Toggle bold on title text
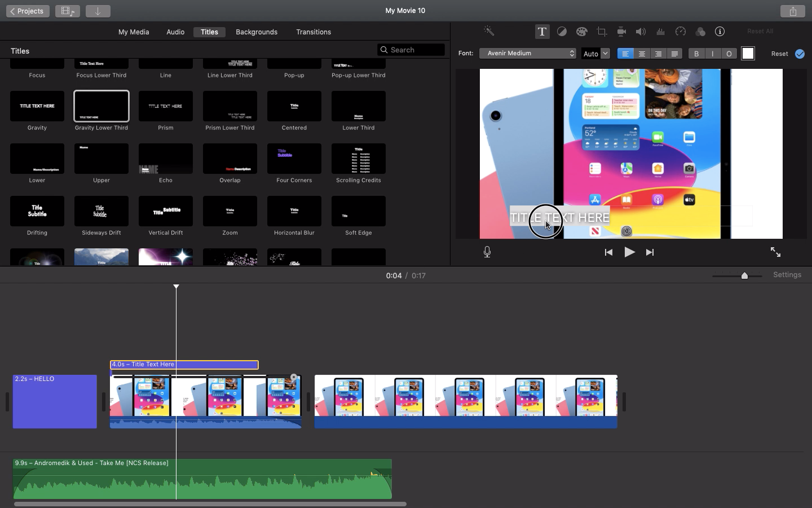This screenshot has width=812, height=508. coord(696,54)
